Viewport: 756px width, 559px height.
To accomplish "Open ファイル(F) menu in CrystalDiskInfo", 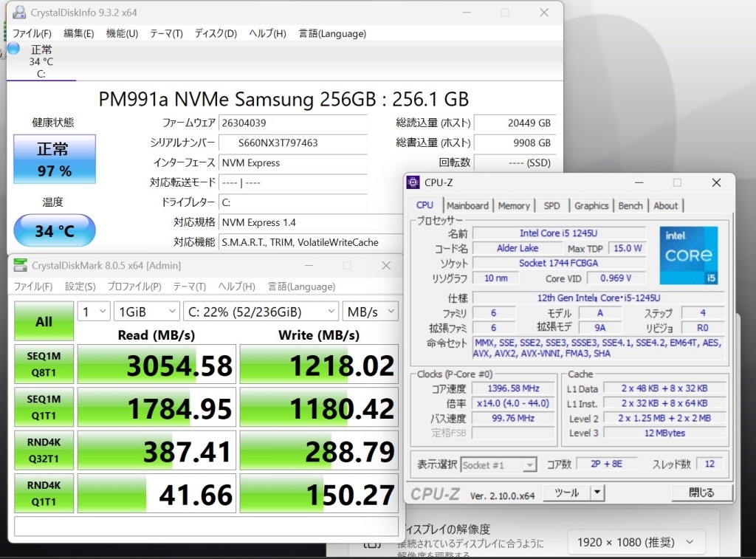I will pos(32,33).
